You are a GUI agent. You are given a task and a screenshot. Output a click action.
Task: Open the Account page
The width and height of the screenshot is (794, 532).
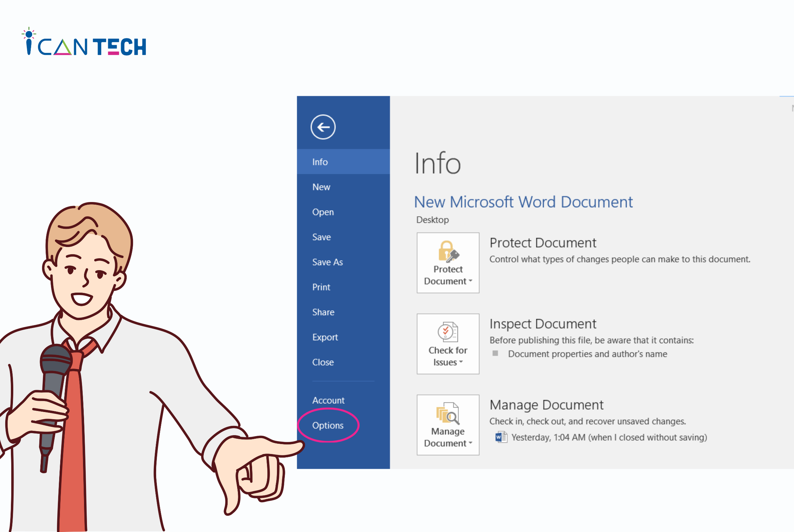pyautogui.click(x=343, y=400)
